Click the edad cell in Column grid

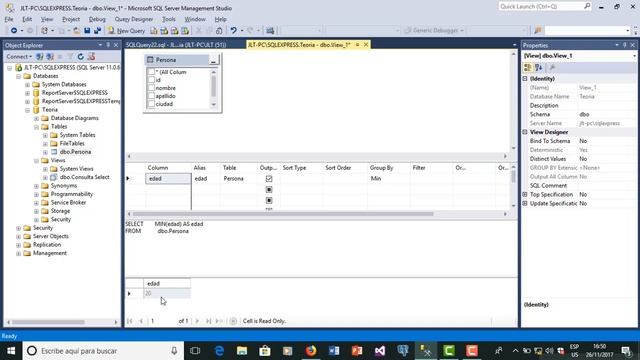click(x=168, y=179)
